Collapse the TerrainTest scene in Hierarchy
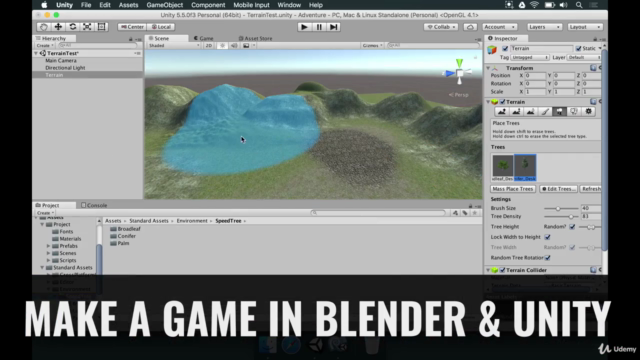The image size is (640, 360). click(x=36, y=53)
